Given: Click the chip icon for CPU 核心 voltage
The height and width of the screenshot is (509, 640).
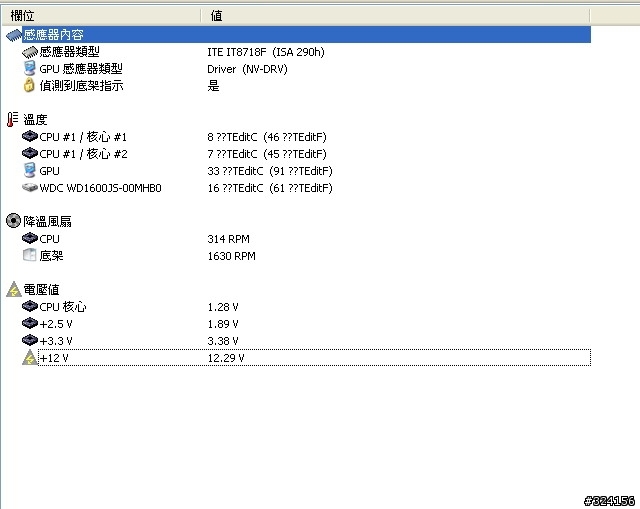Looking at the screenshot, I should pyautogui.click(x=30, y=306).
